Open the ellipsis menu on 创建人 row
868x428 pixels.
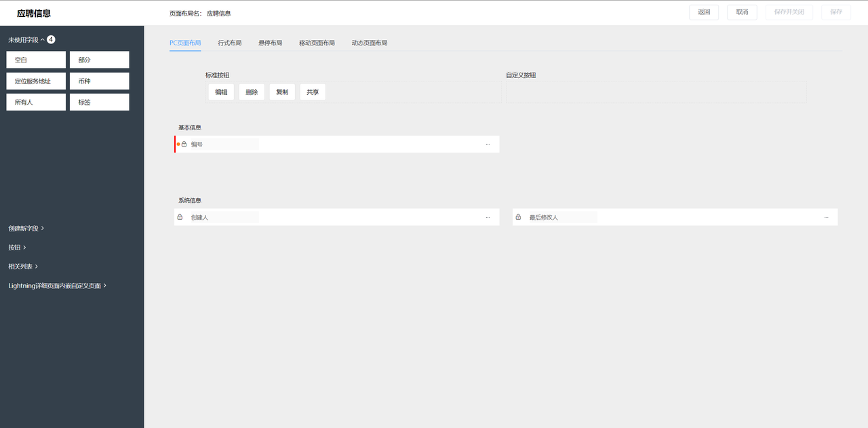(488, 218)
